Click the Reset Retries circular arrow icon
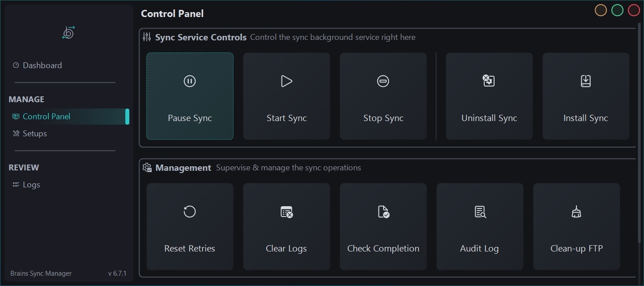Screen dimensions: 644x286 [x=190, y=212]
